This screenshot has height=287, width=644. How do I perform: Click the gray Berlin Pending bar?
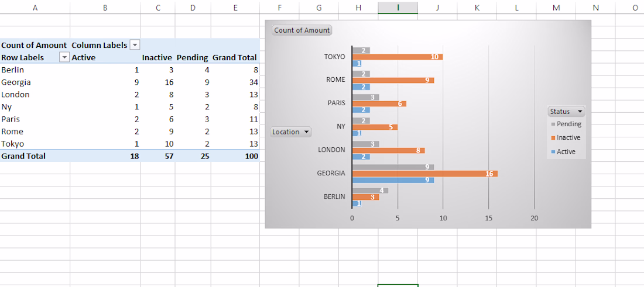pos(371,191)
